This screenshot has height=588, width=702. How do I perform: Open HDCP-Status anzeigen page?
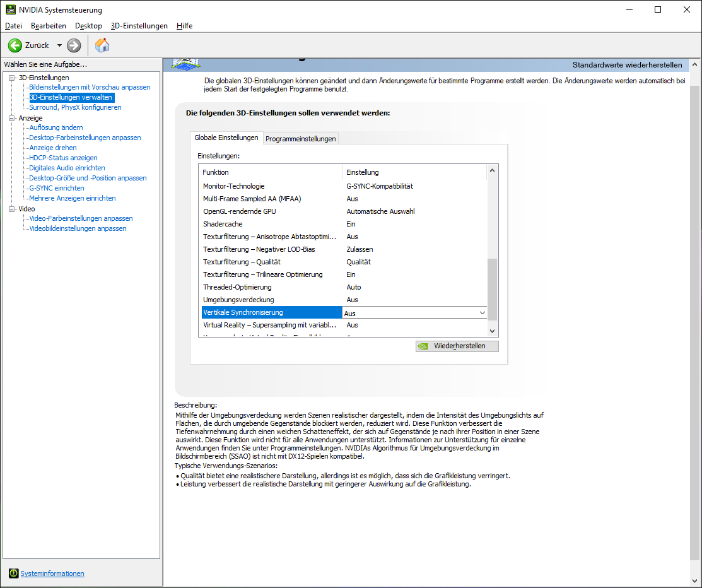tap(63, 158)
